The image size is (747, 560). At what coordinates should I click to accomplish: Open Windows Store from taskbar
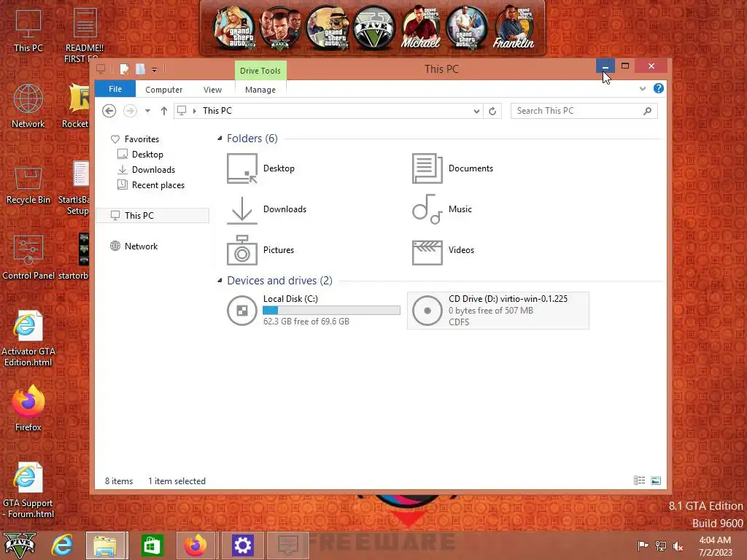(x=152, y=545)
